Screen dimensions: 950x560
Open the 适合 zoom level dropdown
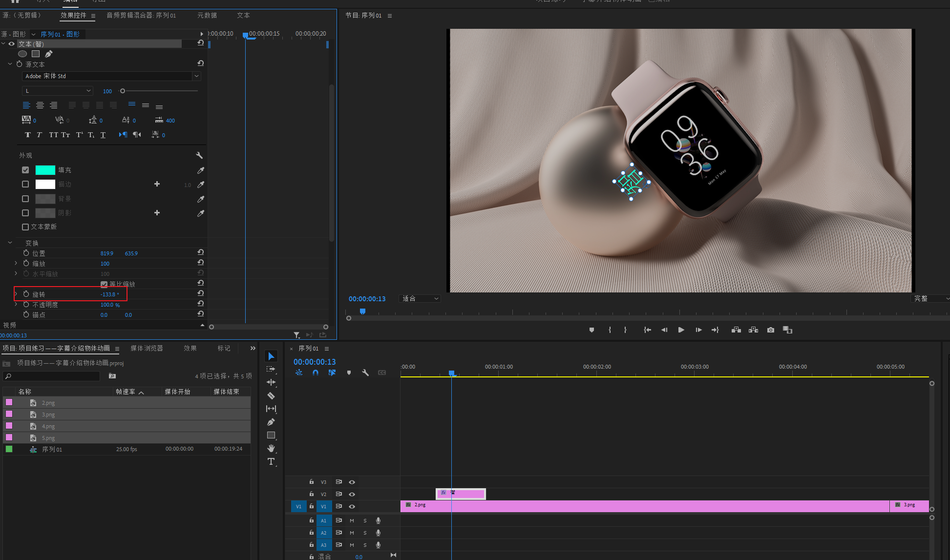[x=420, y=298]
